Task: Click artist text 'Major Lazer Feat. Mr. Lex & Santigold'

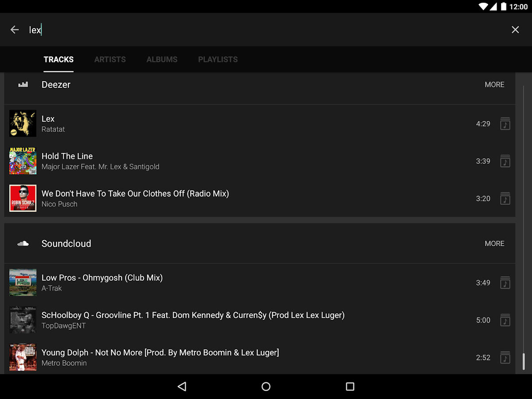Action: (100, 167)
